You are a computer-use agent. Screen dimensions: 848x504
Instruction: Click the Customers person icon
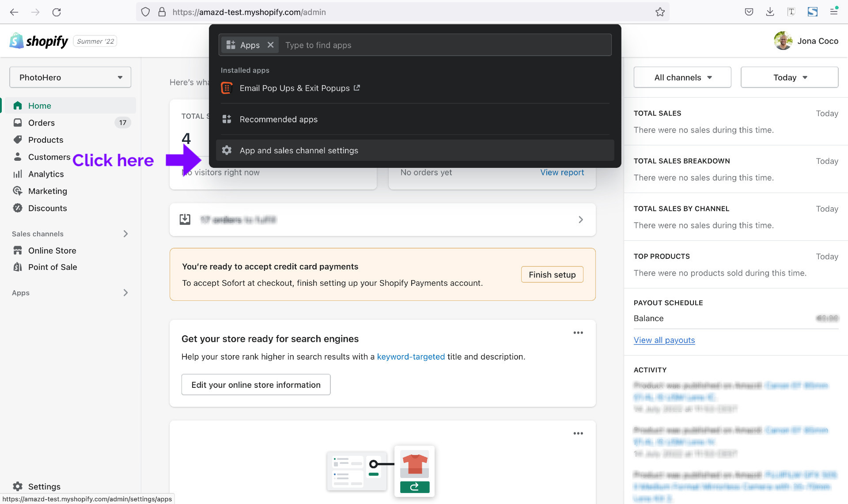[18, 156]
